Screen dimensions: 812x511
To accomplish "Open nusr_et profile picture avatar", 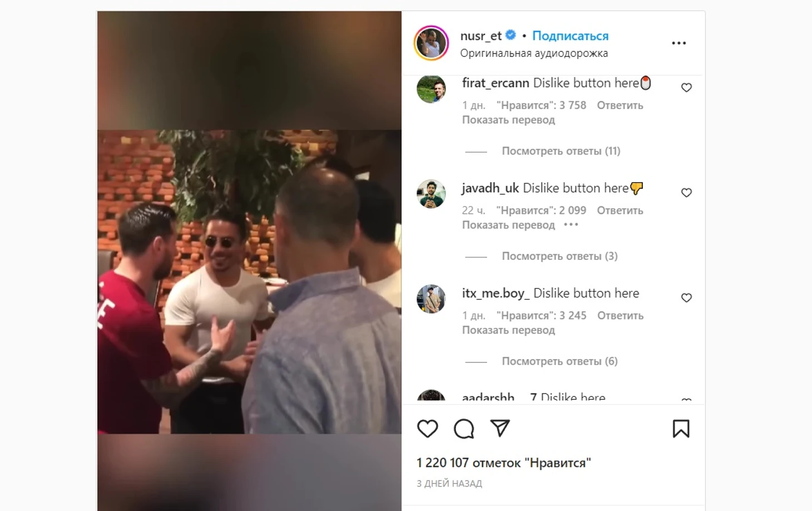I will 431,43.
